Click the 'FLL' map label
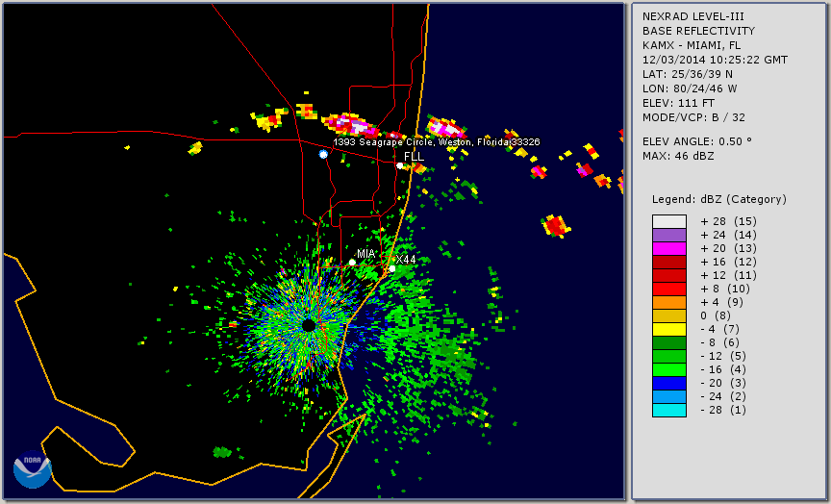831x504 pixels. point(414,157)
